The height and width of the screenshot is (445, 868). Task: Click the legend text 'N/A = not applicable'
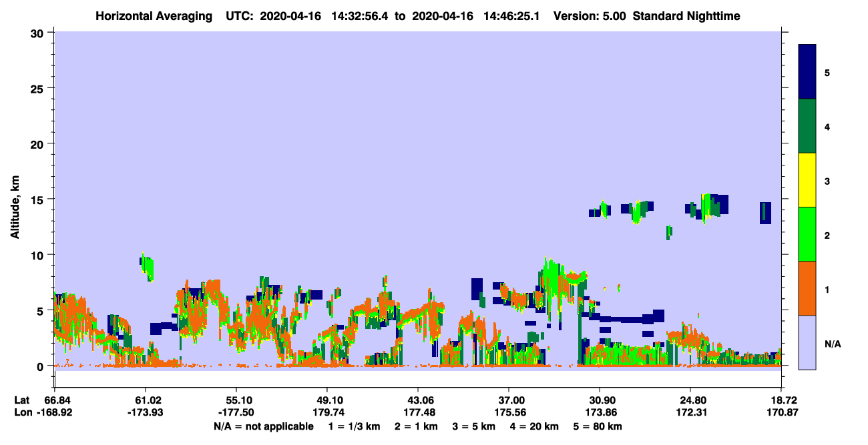(x=264, y=426)
